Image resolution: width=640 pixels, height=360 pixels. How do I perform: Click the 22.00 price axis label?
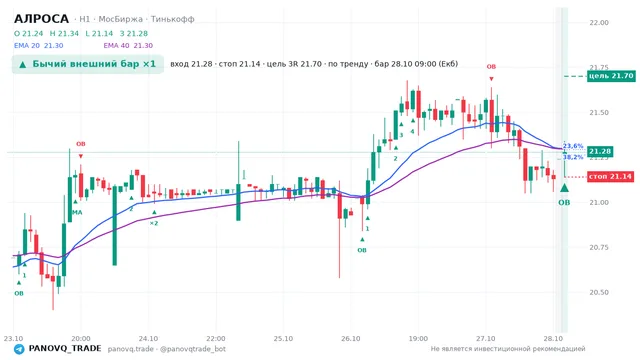pos(599,23)
